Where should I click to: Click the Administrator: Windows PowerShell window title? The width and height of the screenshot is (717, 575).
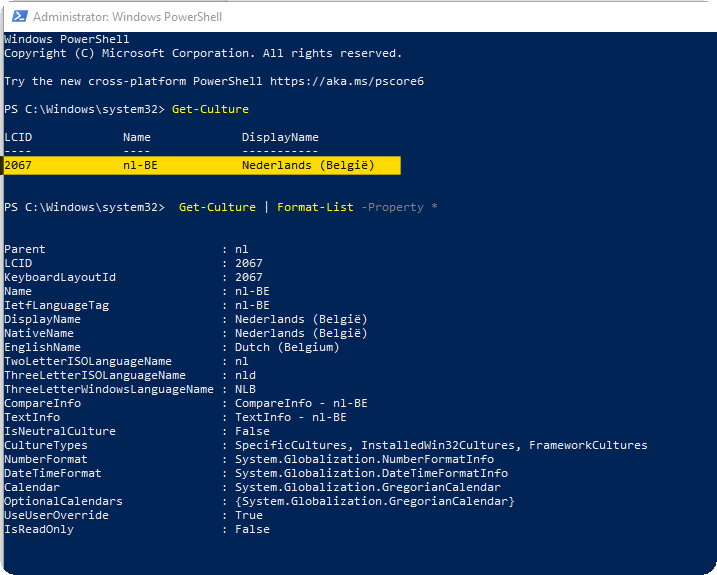pyautogui.click(x=128, y=17)
